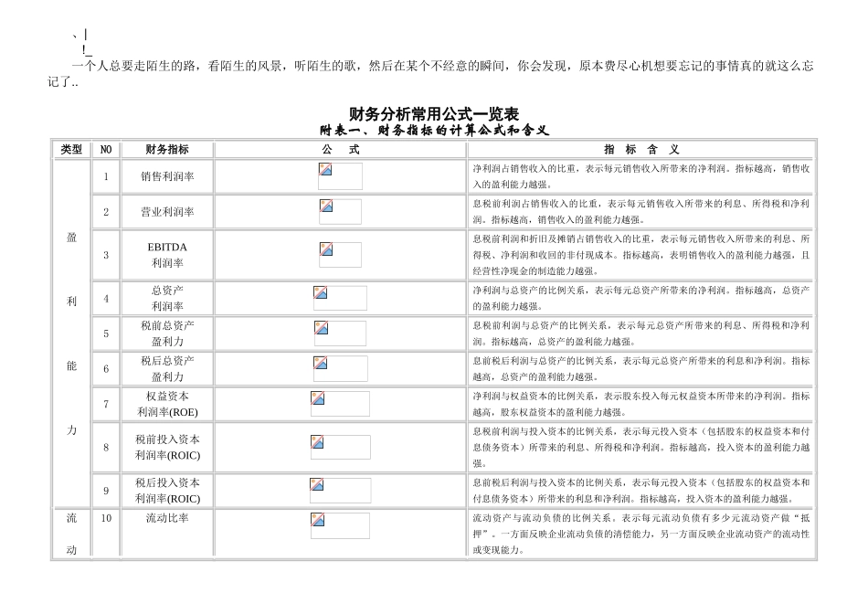868x614 pixels.
Task: Click the broken formula image in EBITDA row
Action: point(341,255)
